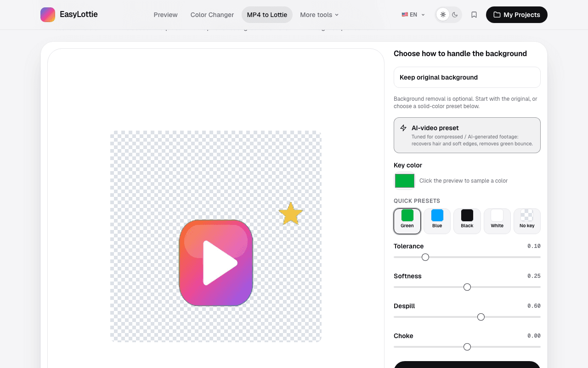Select the Green quick preset

point(407,221)
